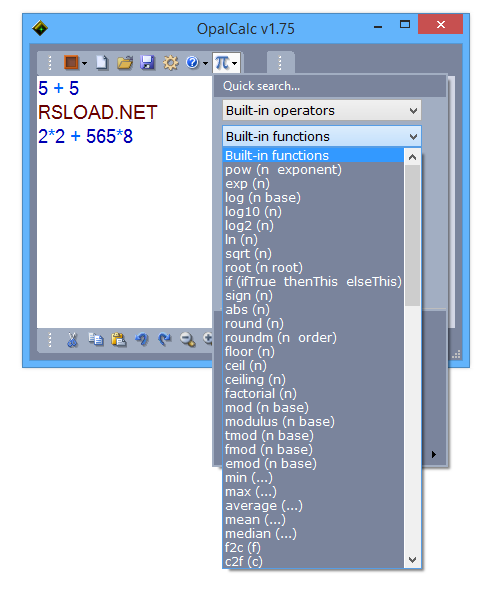Click the main toolbar's dotted grip handle

pos(50,63)
